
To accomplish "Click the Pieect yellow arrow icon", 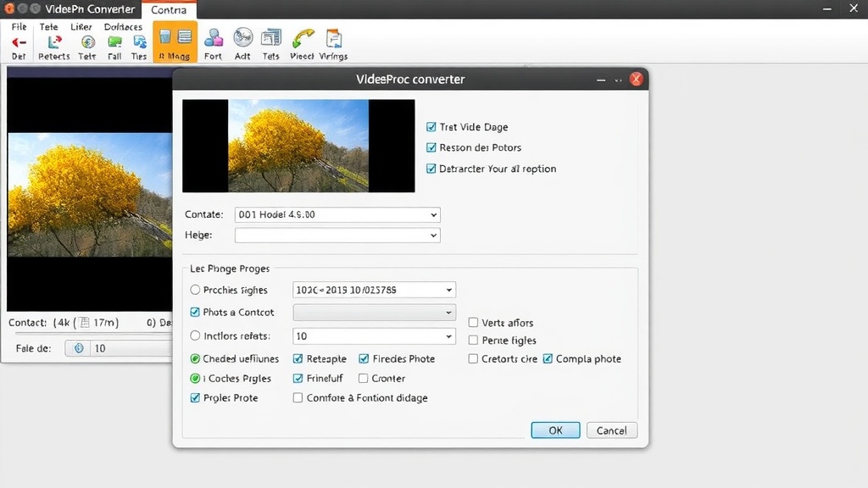I will coord(303,39).
